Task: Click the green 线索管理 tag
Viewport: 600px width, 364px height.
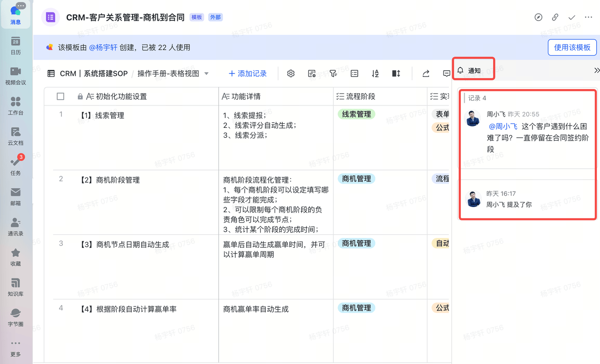Action: click(356, 114)
